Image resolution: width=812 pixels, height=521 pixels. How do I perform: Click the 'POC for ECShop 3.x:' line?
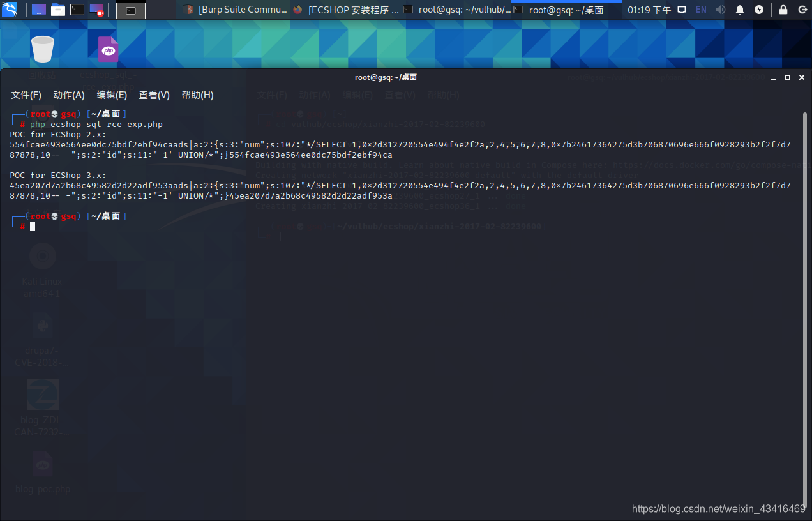click(58, 176)
